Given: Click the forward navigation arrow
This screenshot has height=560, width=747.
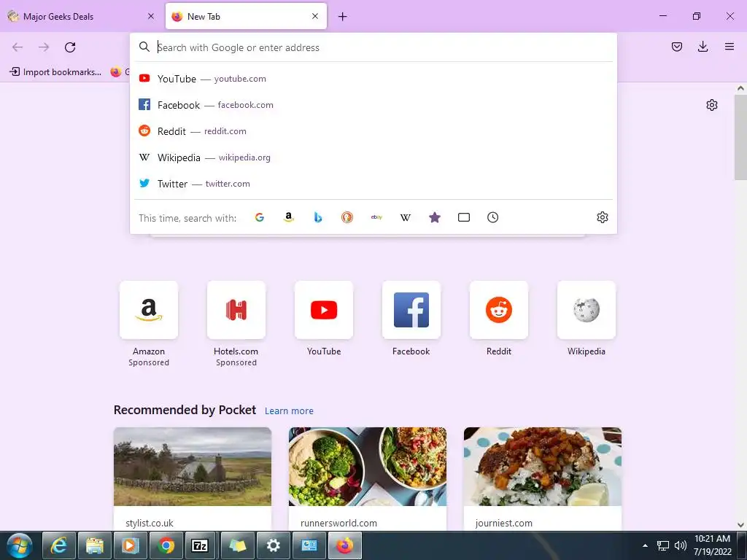Looking at the screenshot, I should tap(44, 47).
